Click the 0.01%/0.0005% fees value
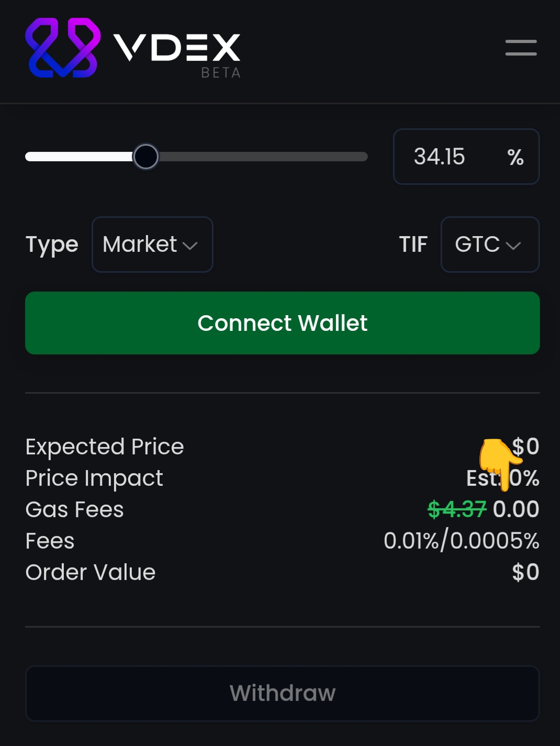The image size is (560, 746). [461, 541]
